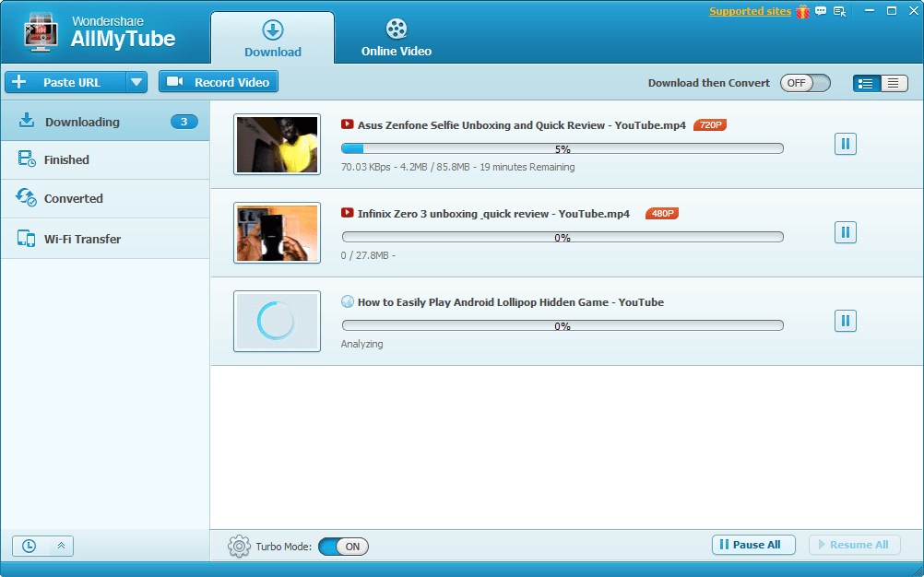Viewport: 924px width, 577px height.
Task: Click the register key icon in title bar
Action: click(x=840, y=11)
